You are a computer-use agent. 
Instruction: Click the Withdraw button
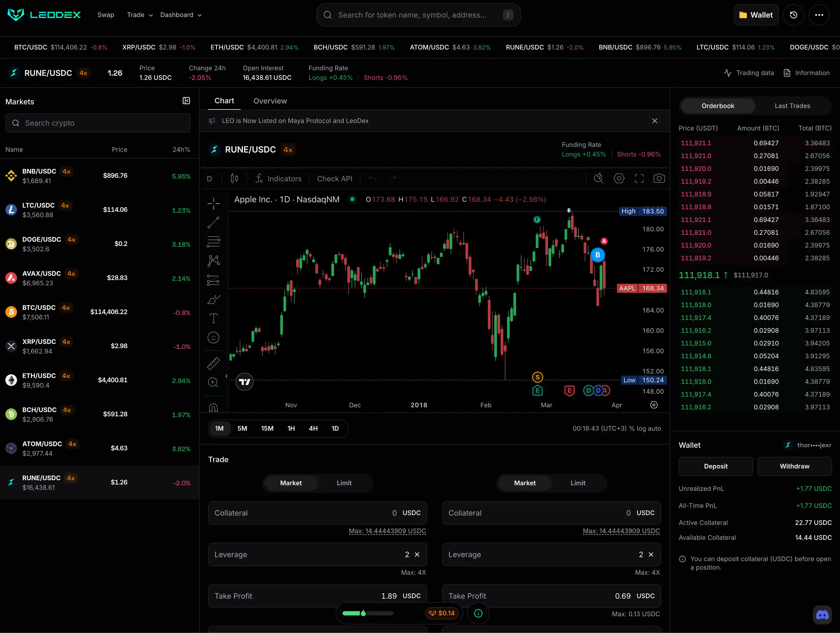[794, 466]
